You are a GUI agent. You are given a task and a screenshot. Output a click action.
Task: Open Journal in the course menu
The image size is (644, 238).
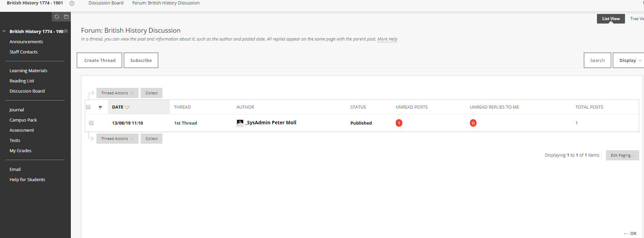(x=17, y=110)
